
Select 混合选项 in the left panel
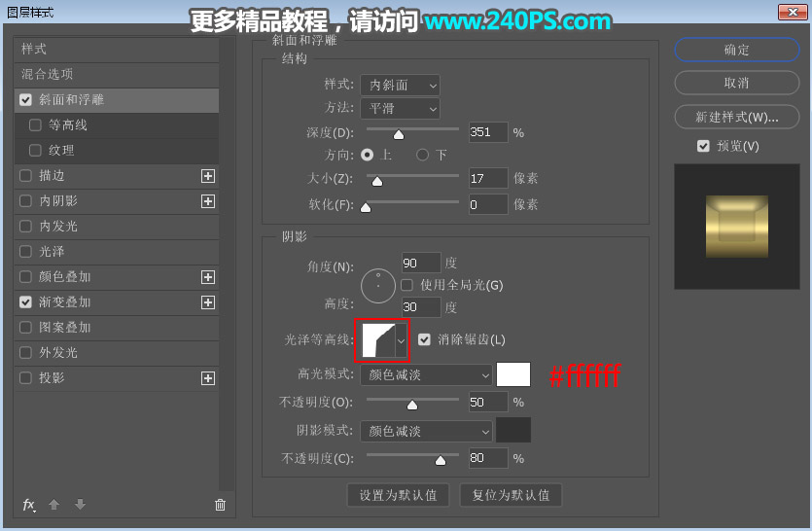(x=117, y=75)
